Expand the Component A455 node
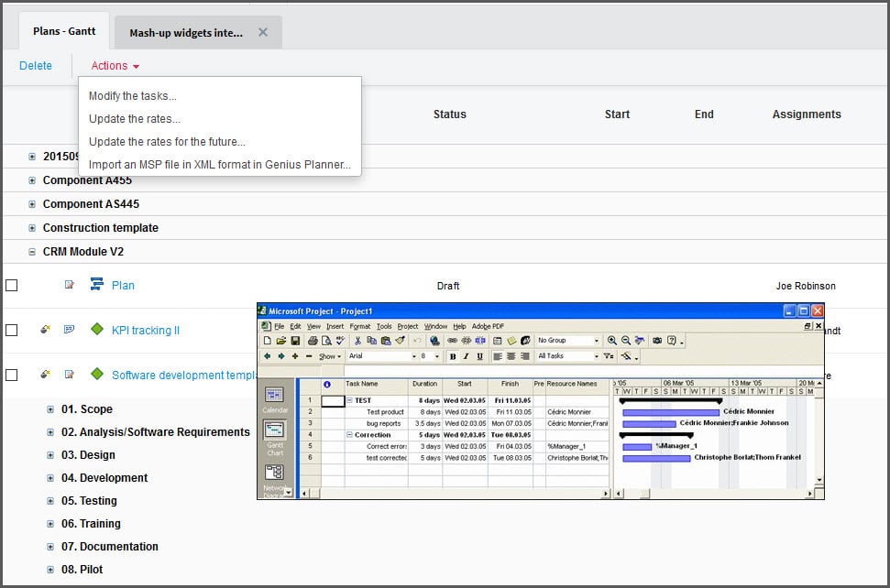Screen dimensions: 890x588 [33, 180]
